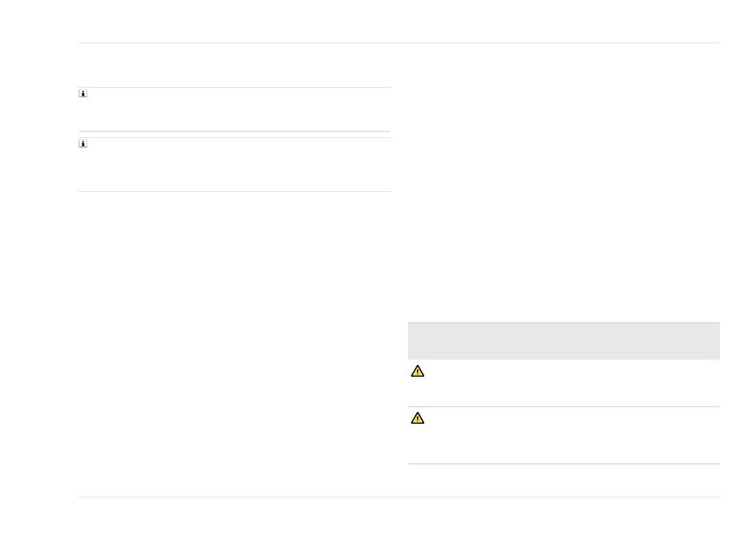The width and height of the screenshot is (756, 533).
Task: Click the blank area beside the upper warning icon
Action: [571, 383]
